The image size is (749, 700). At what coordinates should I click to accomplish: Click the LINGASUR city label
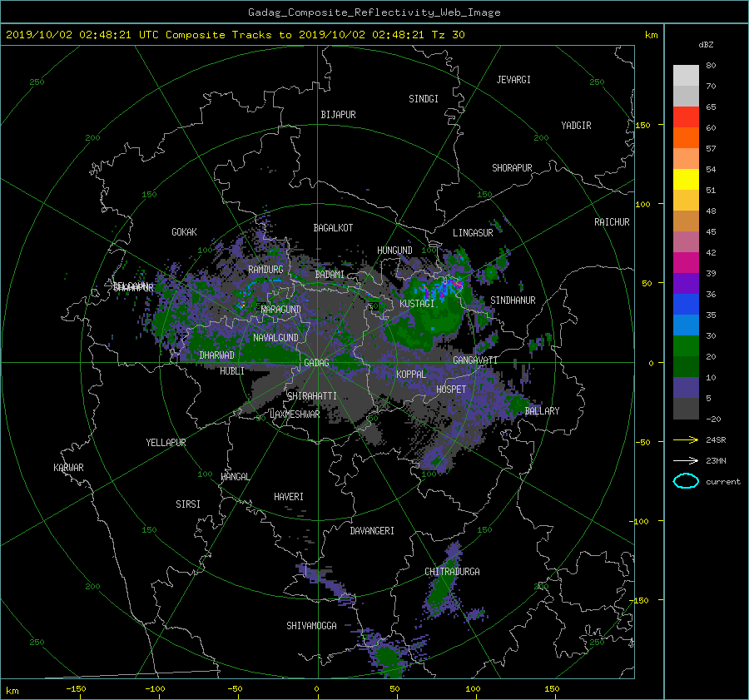[x=473, y=233]
